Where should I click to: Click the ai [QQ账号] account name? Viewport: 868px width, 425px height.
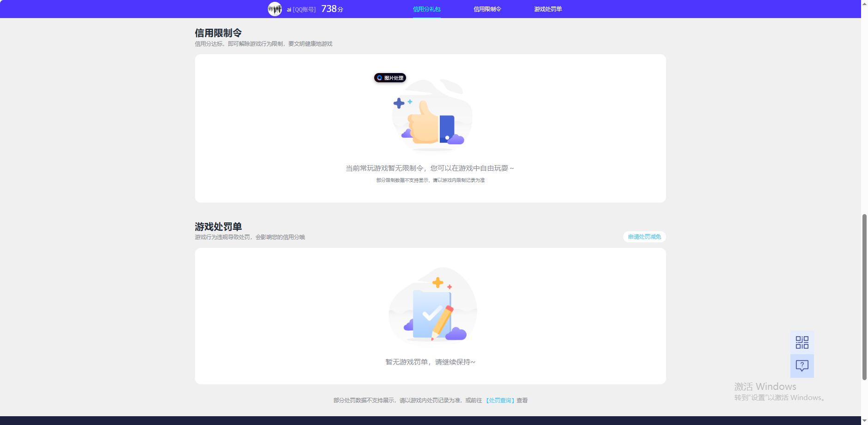click(x=301, y=9)
